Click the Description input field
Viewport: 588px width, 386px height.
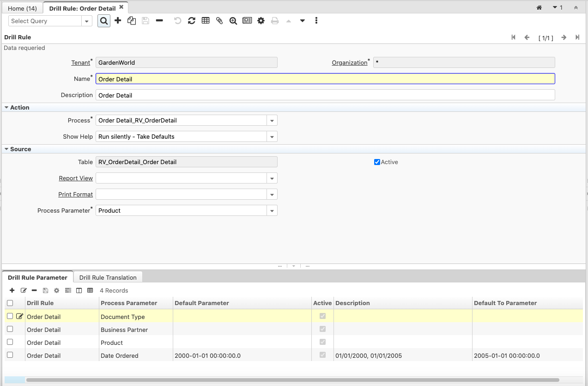(325, 95)
